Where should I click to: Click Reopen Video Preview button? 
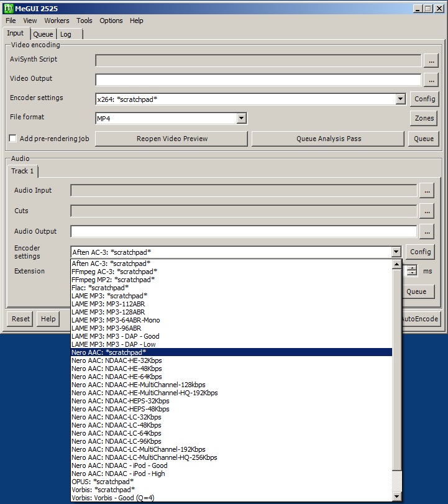pos(171,139)
